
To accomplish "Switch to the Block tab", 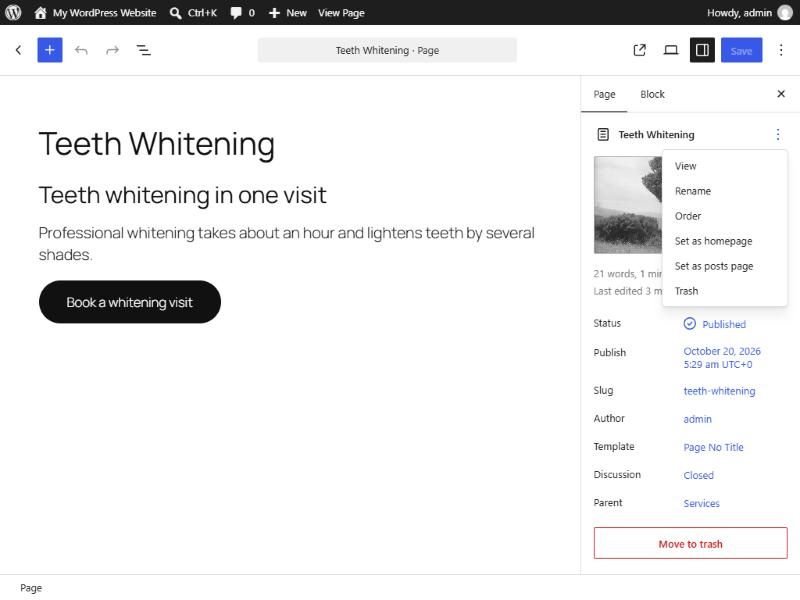I will (x=652, y=94).
